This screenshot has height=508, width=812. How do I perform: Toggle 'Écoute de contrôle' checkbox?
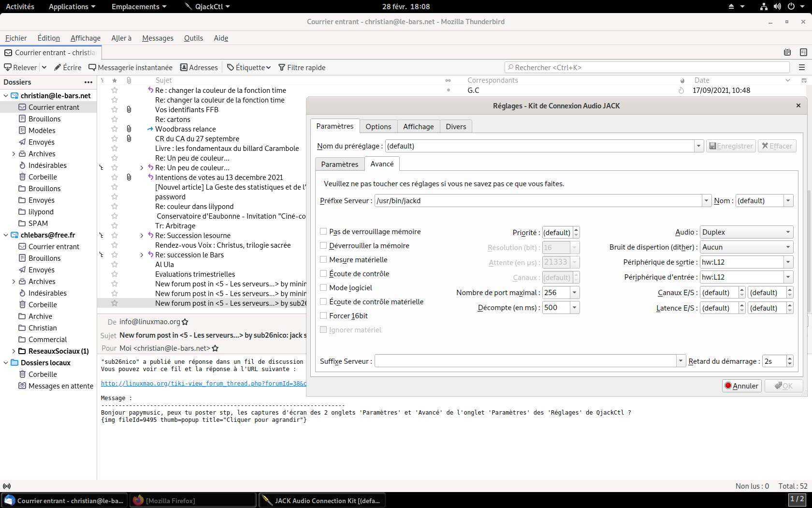click(x=323, y=274)
